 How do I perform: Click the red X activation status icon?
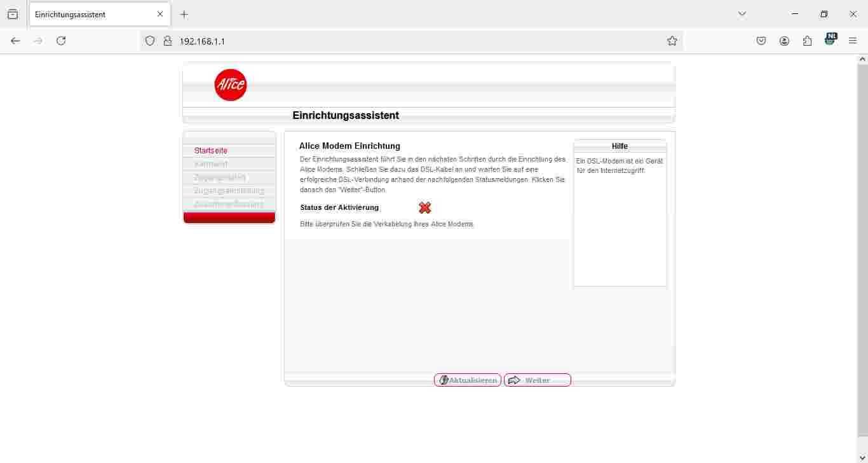click(x=425, y=207)
